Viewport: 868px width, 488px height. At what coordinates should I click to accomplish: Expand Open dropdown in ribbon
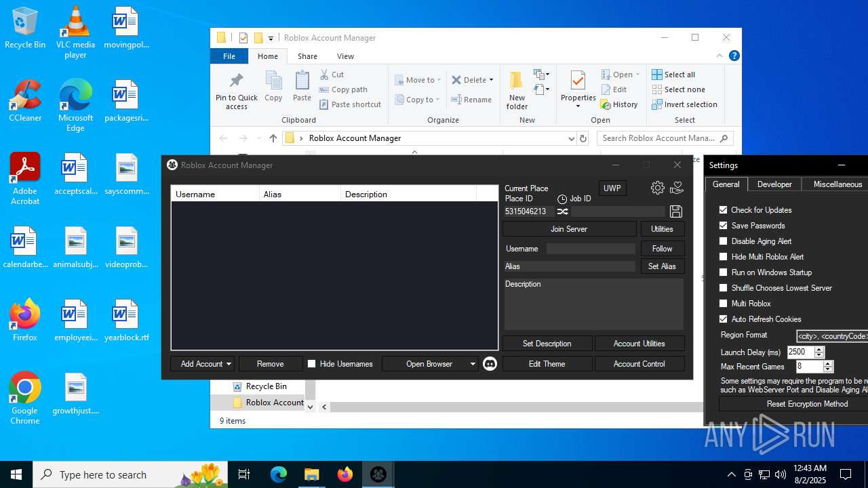[637, 75]
